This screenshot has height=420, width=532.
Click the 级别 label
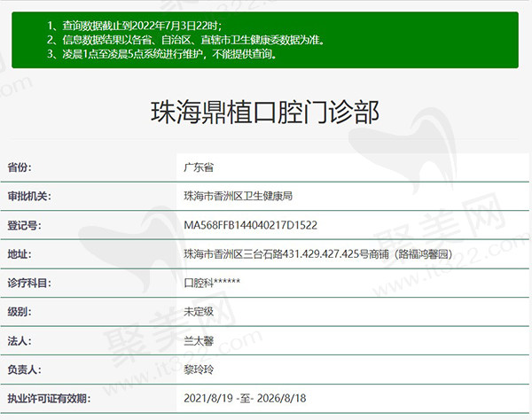pos(20,312)
